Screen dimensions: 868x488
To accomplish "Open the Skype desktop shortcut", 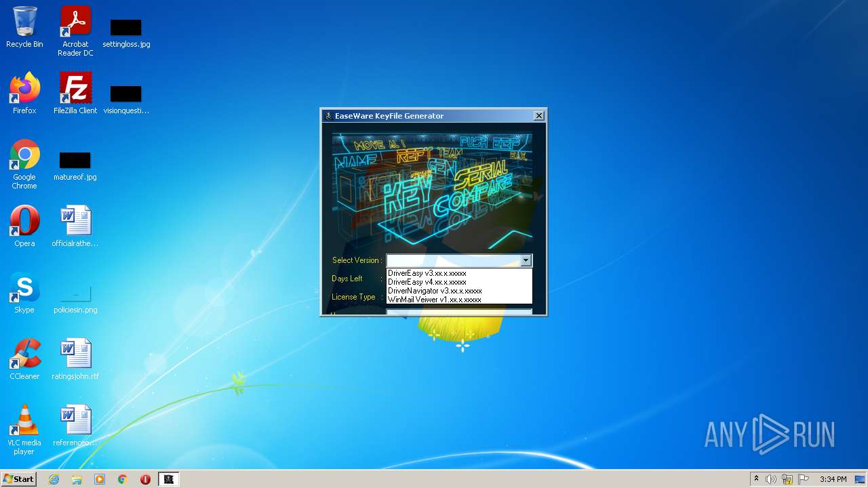I will 24,293.
